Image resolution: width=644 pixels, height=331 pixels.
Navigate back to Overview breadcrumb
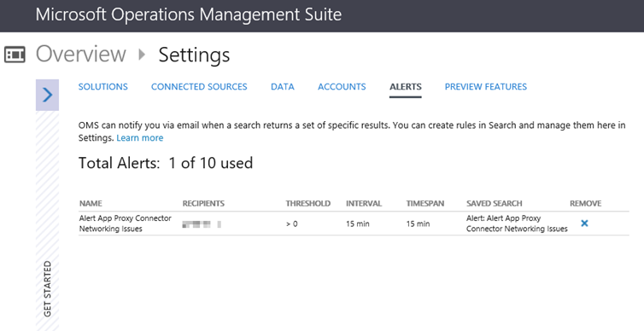tap(81, 54)
